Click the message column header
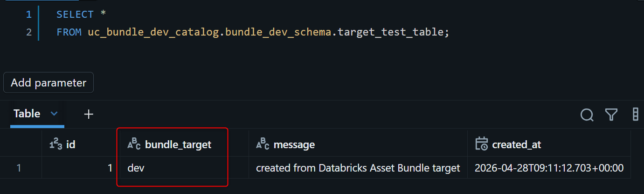 [x=294, y=145]
